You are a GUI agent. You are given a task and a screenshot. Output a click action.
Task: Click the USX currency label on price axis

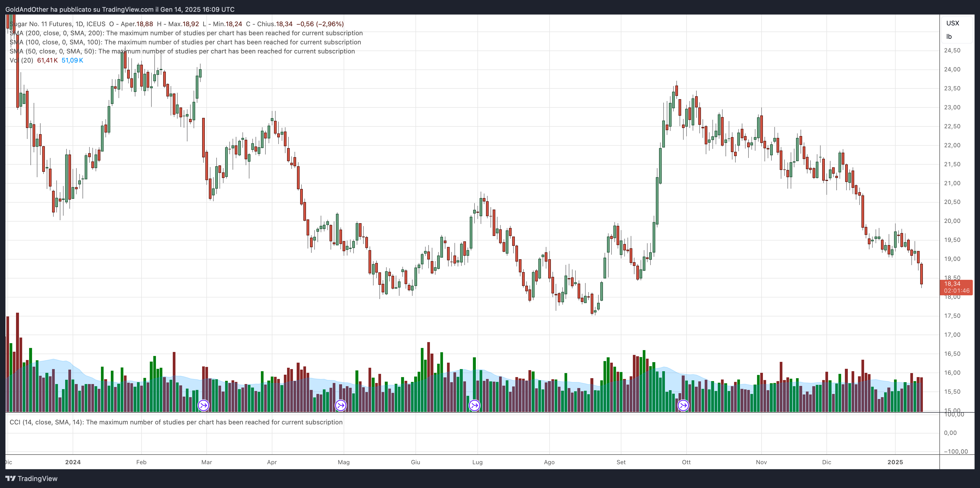point(952,23)
